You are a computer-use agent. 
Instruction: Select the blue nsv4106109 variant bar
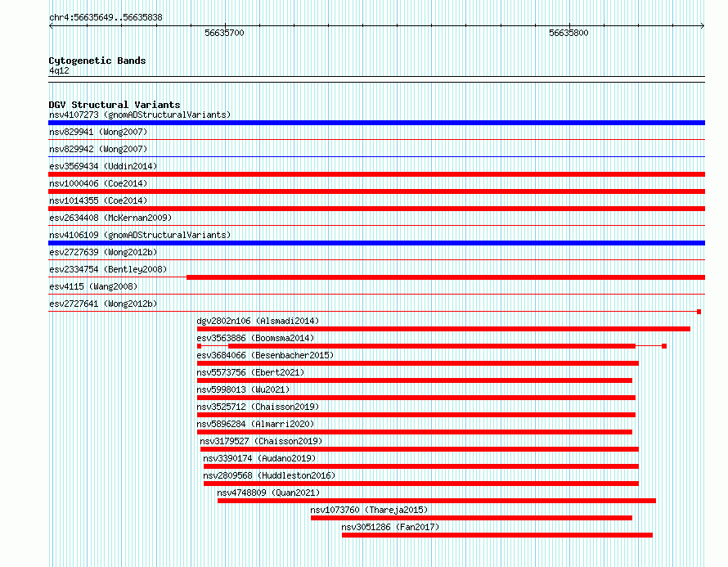click(376, 243)
